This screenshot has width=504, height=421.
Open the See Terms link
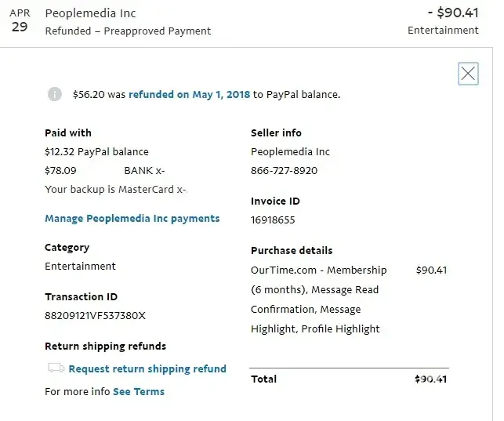point(139,391)
